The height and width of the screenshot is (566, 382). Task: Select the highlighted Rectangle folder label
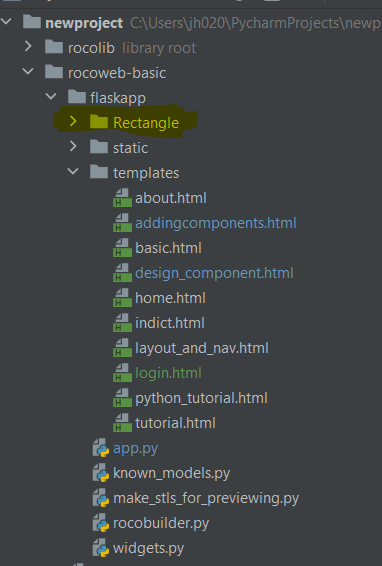coord(146,123)
